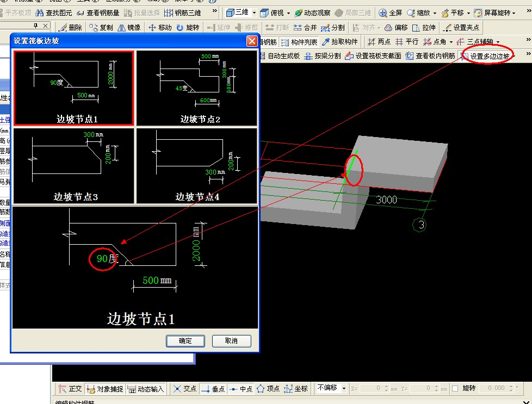This screenshot has width=532, height=404.
Task: Select the 缩放 zoom tool
Action: pyautogui.click(x=418, y=13)
